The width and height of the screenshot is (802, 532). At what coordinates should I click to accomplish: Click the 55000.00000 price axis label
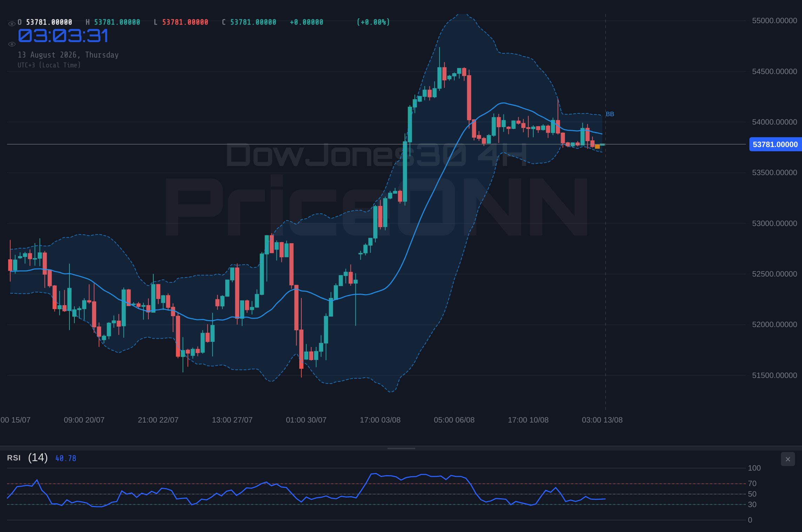tap(775, 21)
